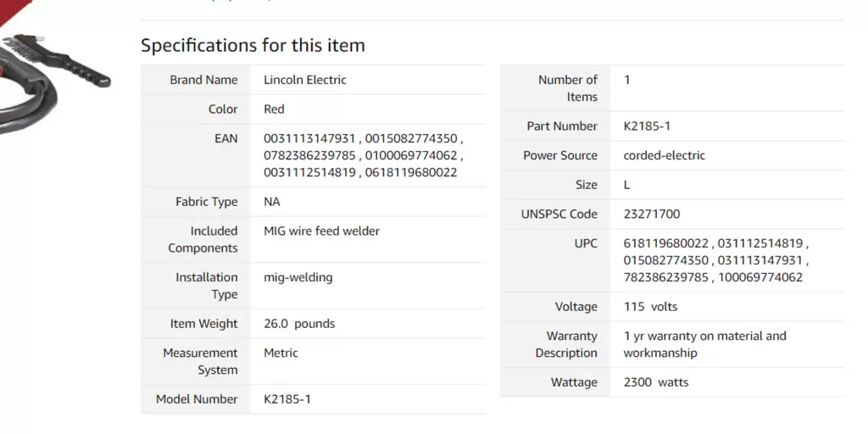
Task: Click the 'Included Components' label
Action: click(x=203, y=240)
